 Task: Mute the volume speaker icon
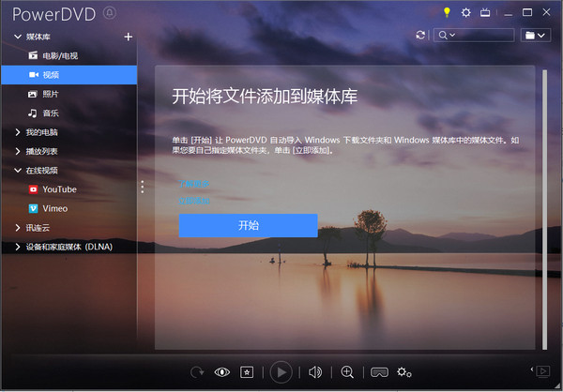tap(315, 372)
